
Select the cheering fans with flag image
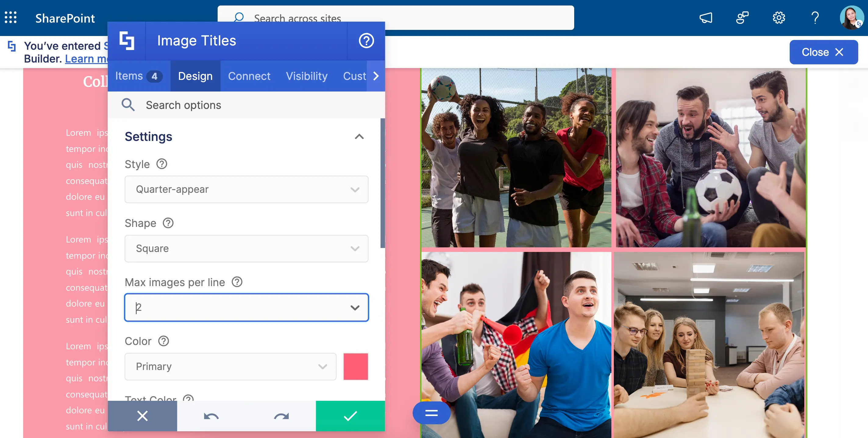pyautogui.click(x=516, y=345)
